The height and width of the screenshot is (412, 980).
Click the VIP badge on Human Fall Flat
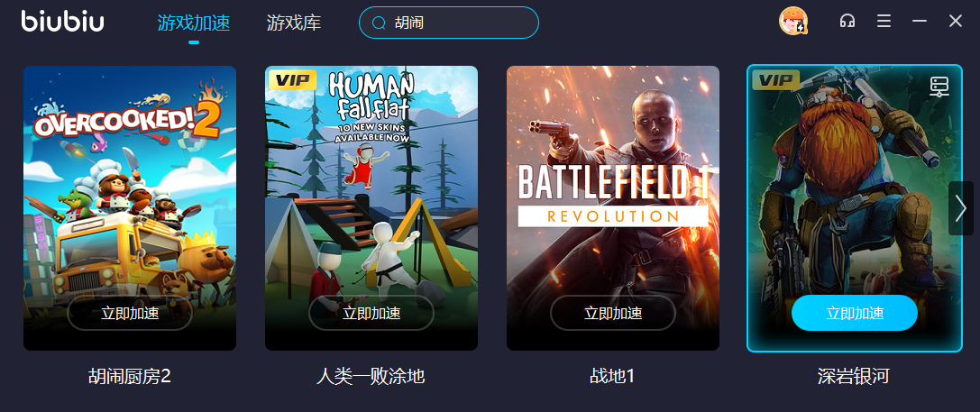292,79
